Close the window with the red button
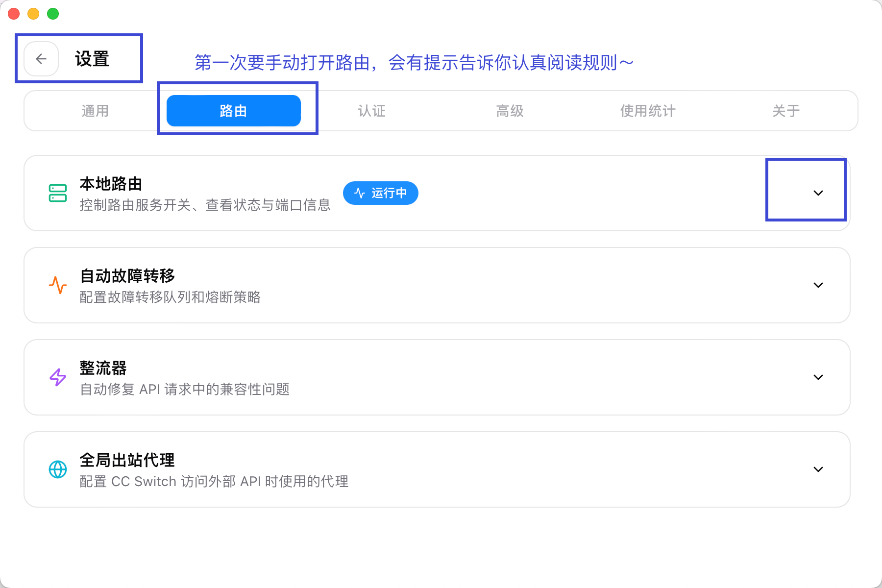 (x=14, y=14)
